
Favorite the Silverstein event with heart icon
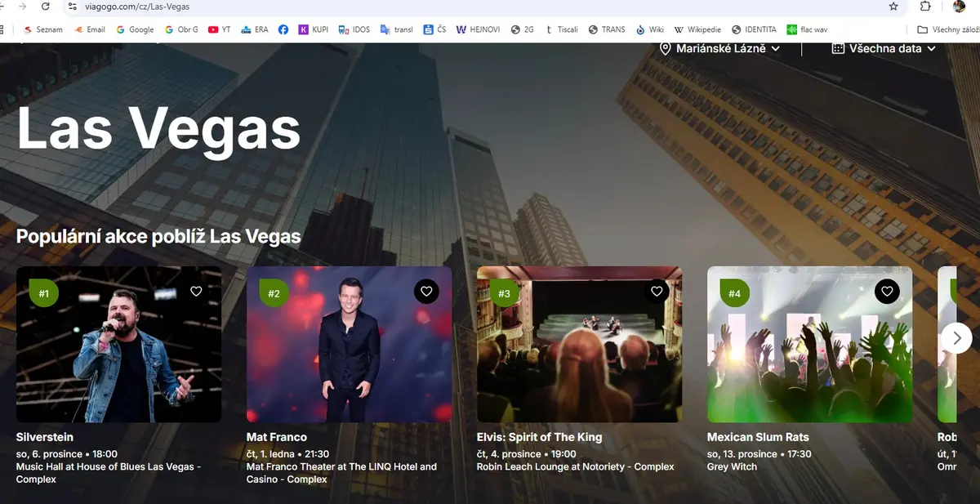(196, 291)
